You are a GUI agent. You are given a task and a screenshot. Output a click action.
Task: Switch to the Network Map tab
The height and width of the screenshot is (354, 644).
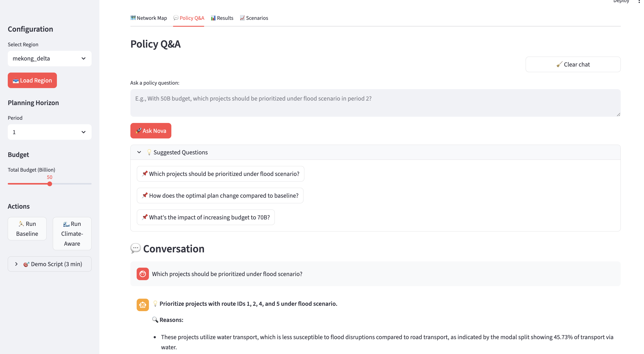tap(148, 18)
